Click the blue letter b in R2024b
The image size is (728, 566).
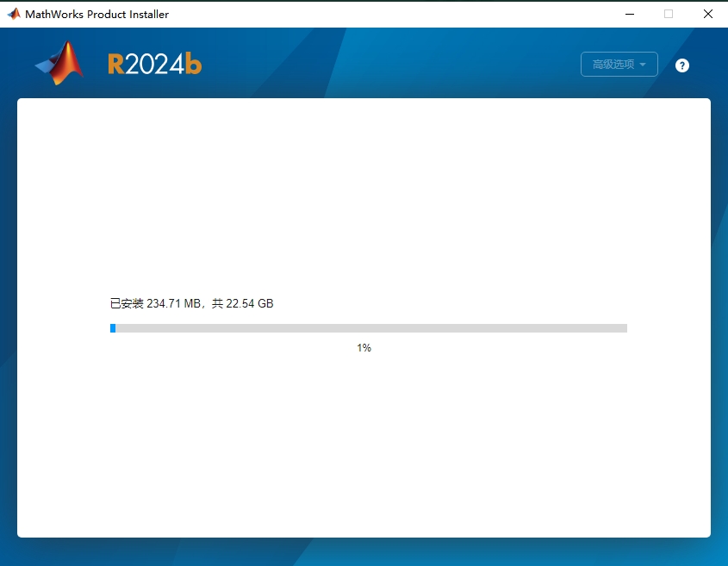194,63
